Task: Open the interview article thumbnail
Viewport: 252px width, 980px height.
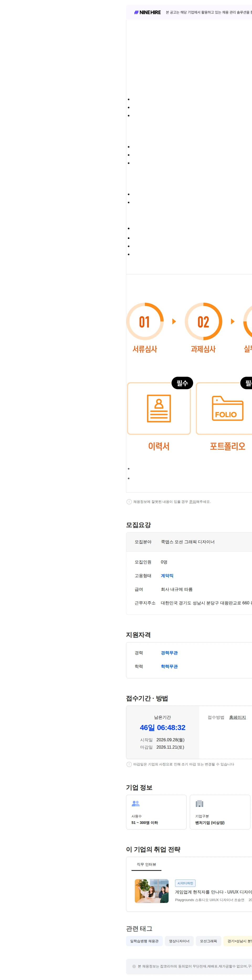Action: (x=151, y=891)
